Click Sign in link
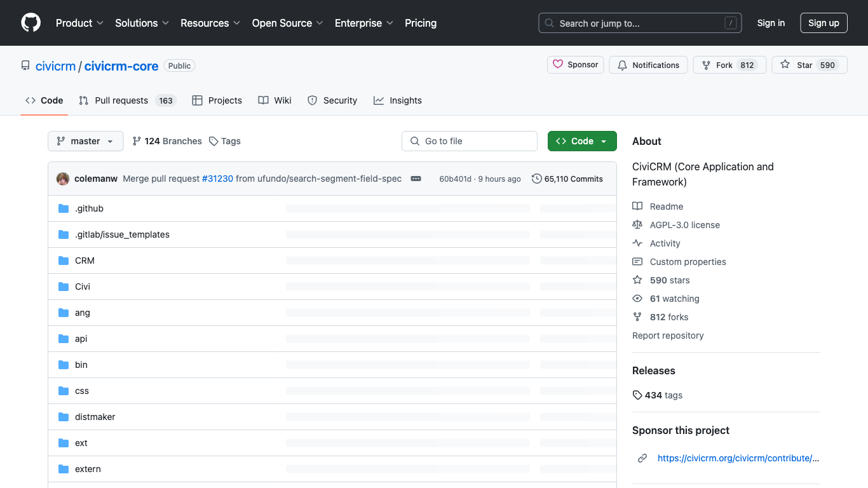Viewport: 868px width, 488px height. (x=771, y=23)
